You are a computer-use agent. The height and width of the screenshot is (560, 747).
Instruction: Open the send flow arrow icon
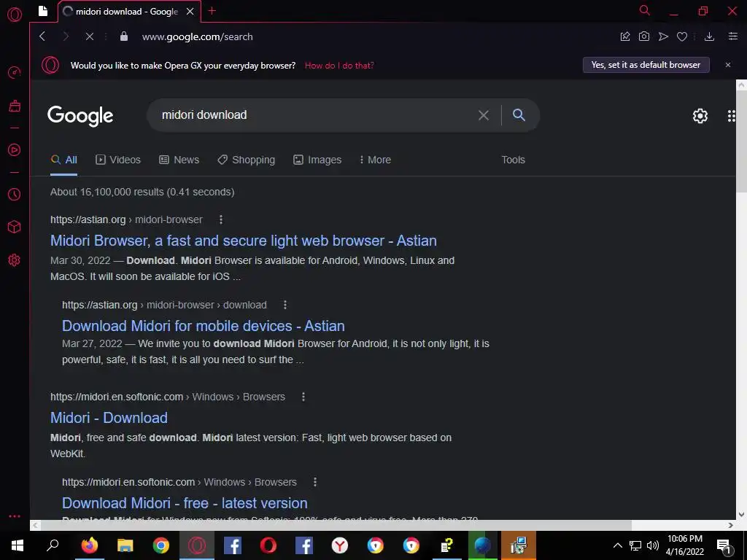tap(663, 36)
